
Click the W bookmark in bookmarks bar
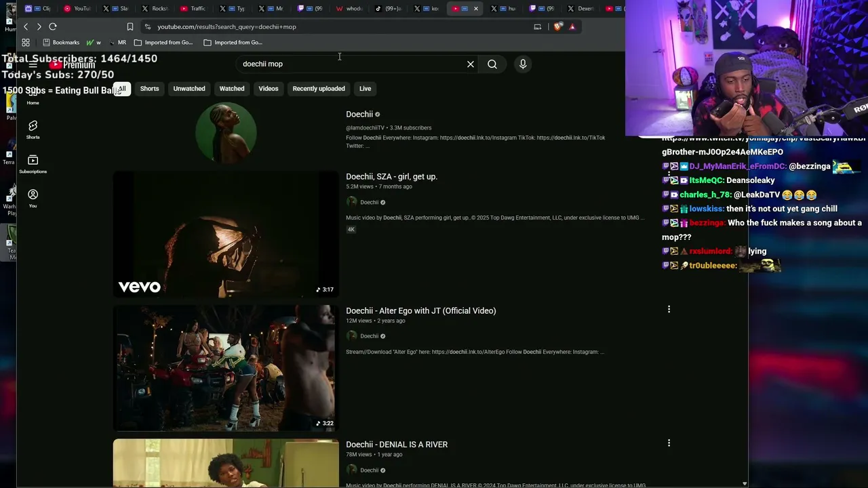click(94, 42)
